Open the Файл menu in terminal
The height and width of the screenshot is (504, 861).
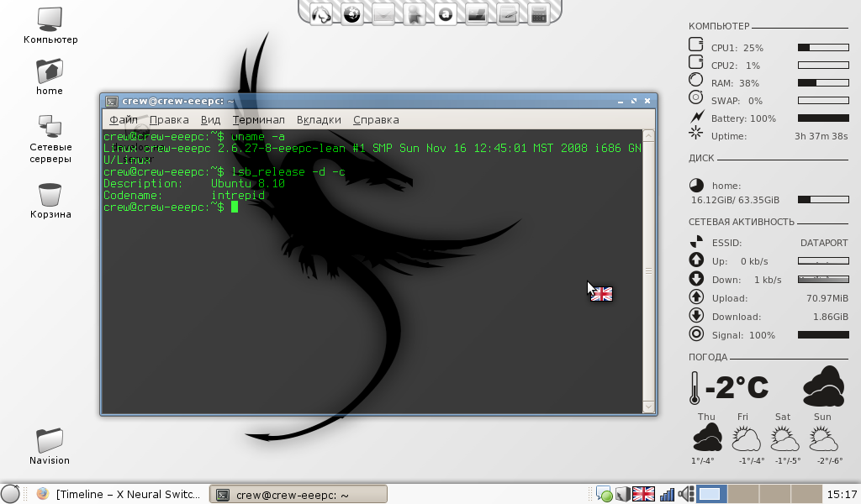124,119
